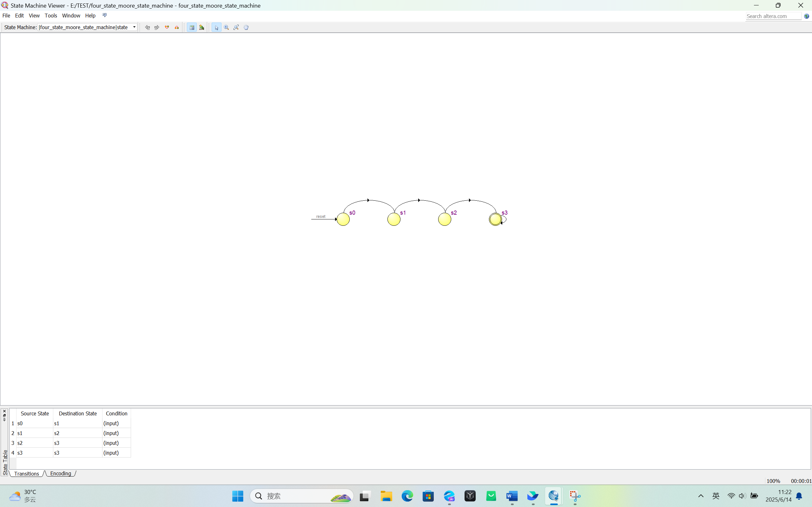This screenshot has width=812, height=507.
Task: Select the s2 state node
Action: pos(445,219)
